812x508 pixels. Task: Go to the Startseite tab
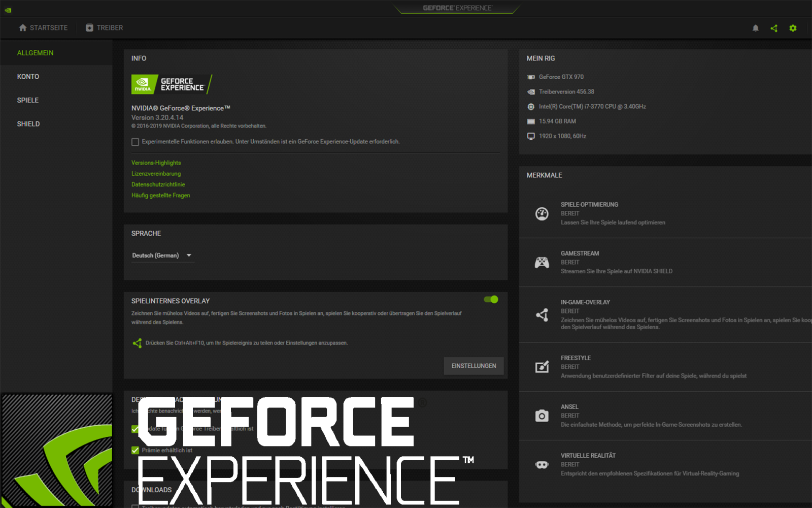43,28
